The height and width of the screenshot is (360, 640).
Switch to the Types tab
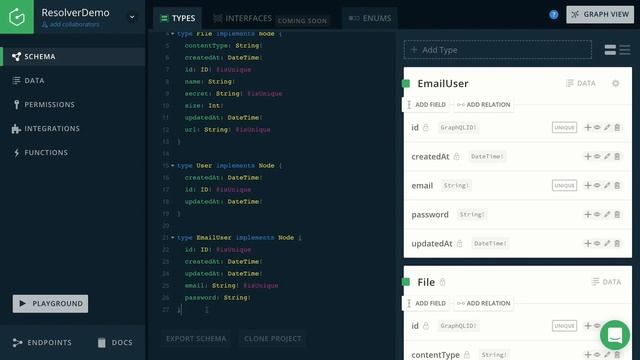coord(178,18)
